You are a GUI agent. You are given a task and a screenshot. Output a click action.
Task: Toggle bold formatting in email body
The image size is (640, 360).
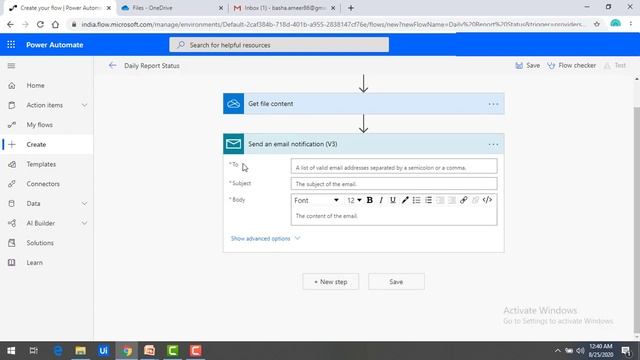point(369,200)
